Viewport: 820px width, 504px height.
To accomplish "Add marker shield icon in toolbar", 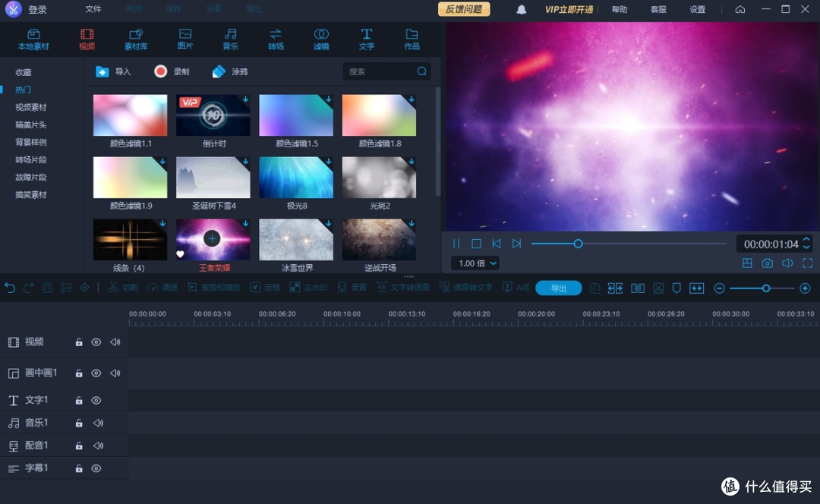I will 676,288.
